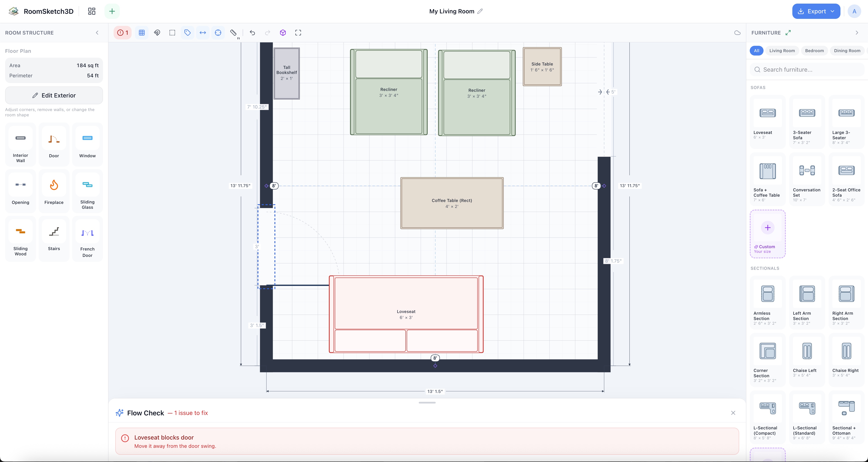Pick the Sofa + Coffee Table set

pos(768,179)
